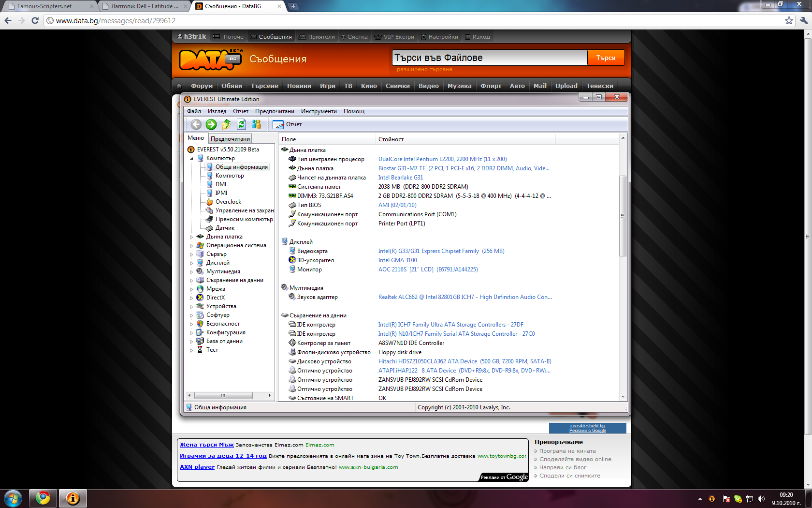Viewport: 812px width, 508px height.
Task: Open the Форум navigation item
Action: pos(202,86)
